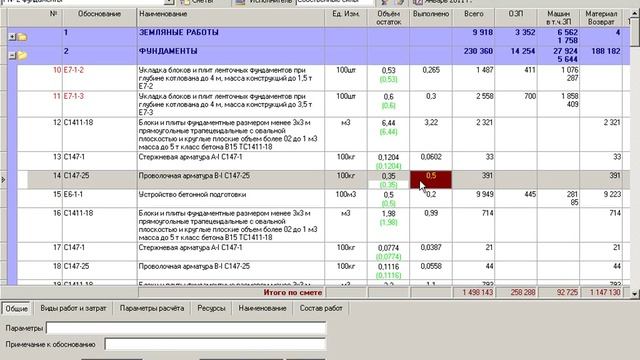This screenshot has height=360, width=640.
Task: Click into the Параметры input field
Action: pyautogui.click(x=186, y=328)
